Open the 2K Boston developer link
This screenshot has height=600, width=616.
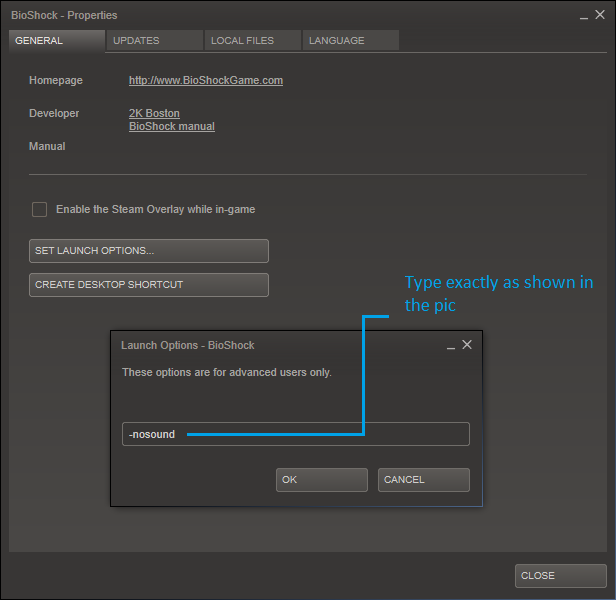click(x=154, y=113)
